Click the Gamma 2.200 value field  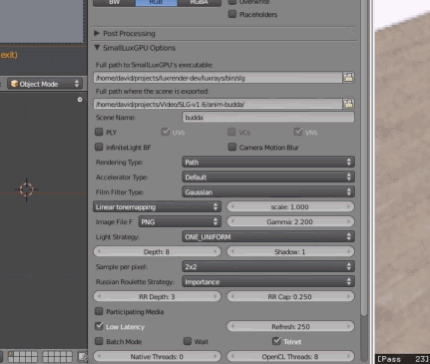point(290,222)
